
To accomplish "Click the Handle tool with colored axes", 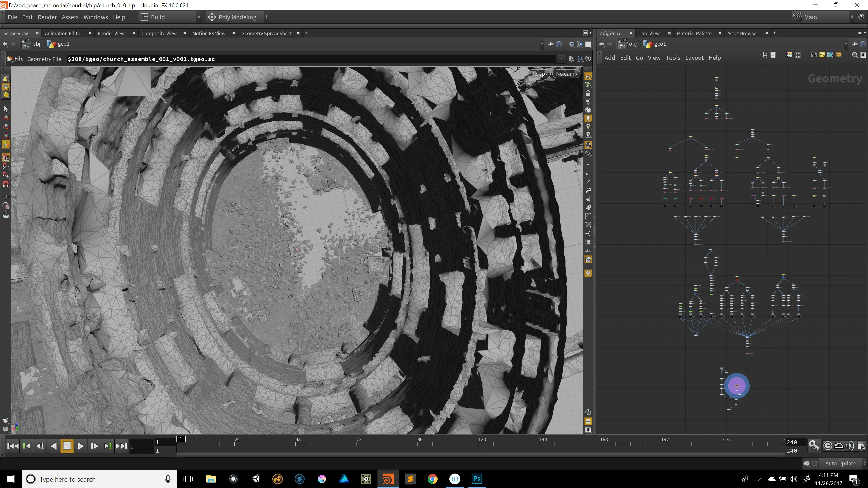I will [6, 145].
